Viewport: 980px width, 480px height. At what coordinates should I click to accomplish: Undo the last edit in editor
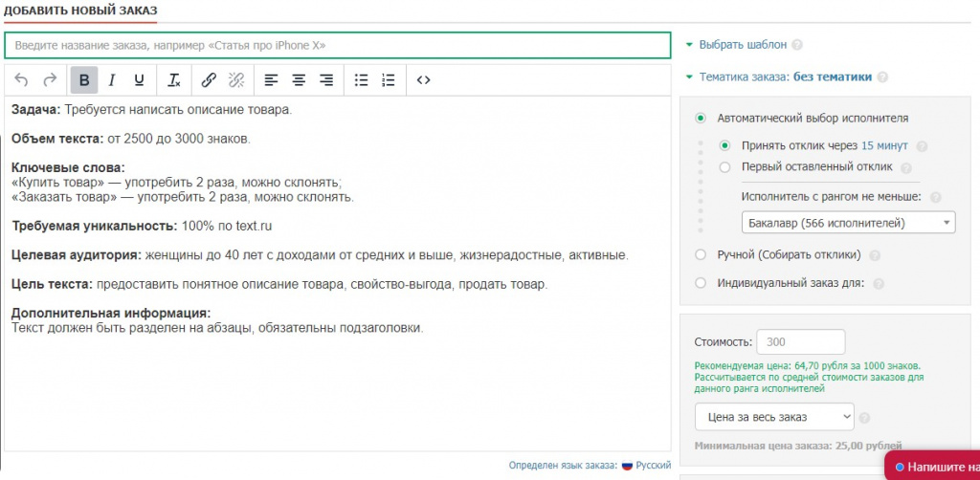[x=21, y=80]
